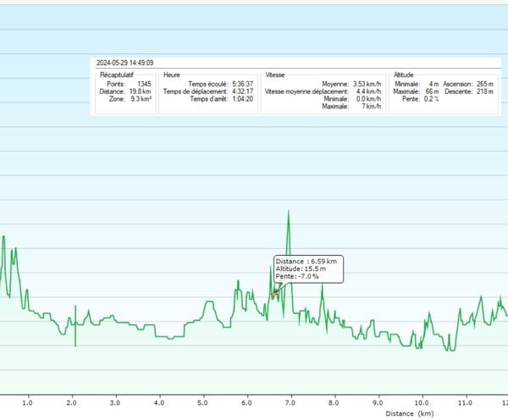Click the 9.0 tick label on distance axis

coord(378,403)
